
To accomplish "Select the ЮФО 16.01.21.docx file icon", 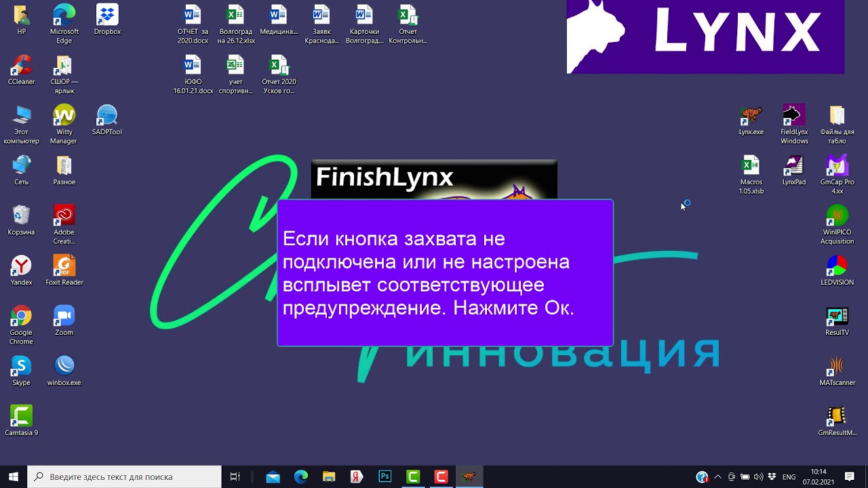I will coord(193,74).
